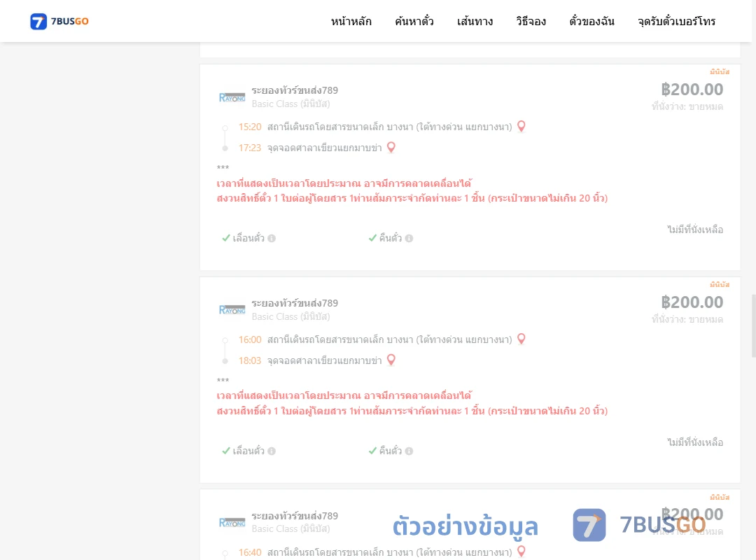Open จุดรับตั๋วเบอร์โทร menu item
The image size is (756, 560).
coord(676,21)
